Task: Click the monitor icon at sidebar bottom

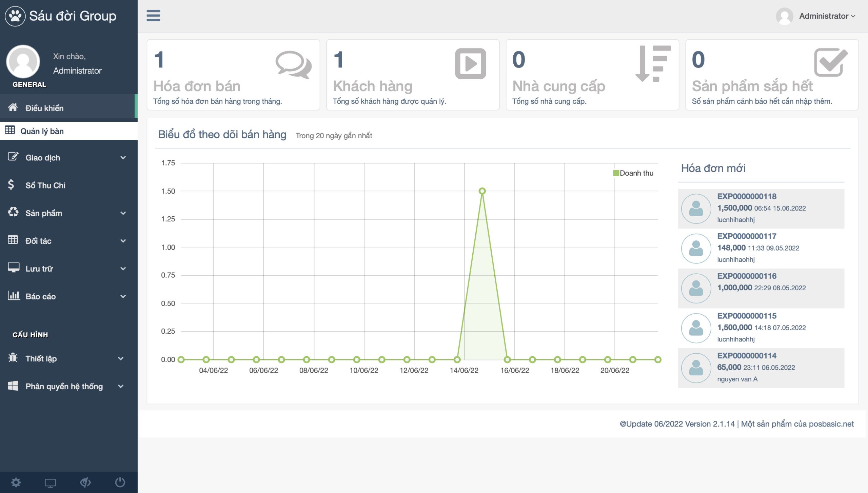Action: coord(51,482)
